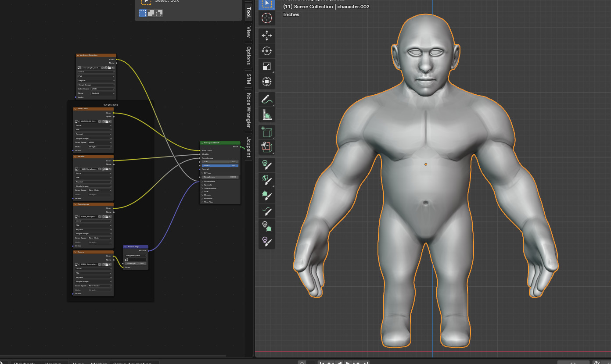Image resolution: width=611 pixels, height=364 pixels.
Task: Open Single Image dropdown in Normal texture node
Action: click(93, 281)
